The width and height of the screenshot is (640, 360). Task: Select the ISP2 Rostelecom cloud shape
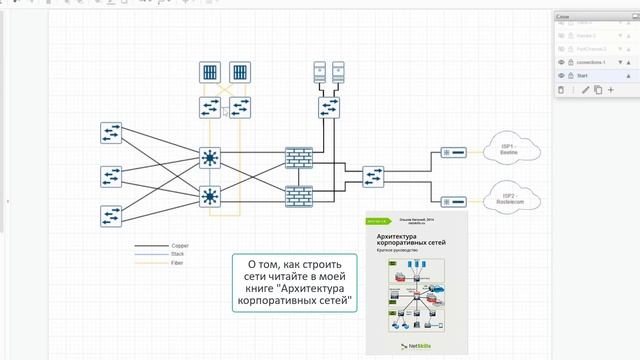(x=512, y=198)
